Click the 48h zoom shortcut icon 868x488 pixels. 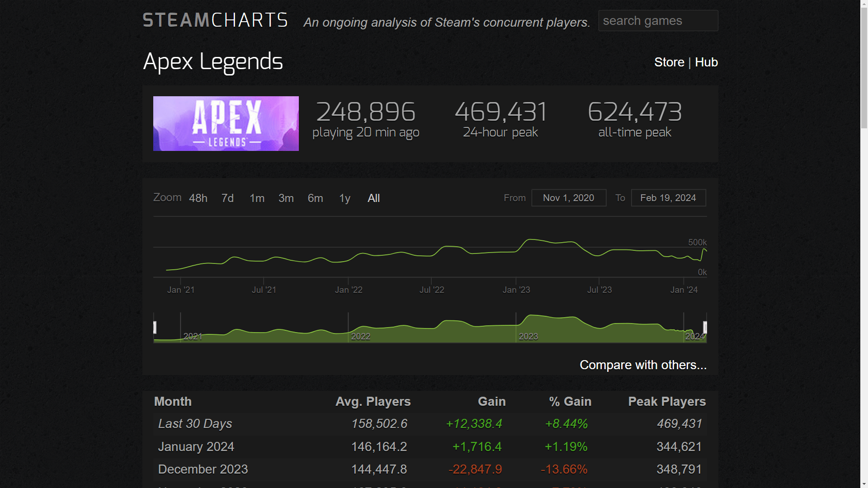click(199, 198)
